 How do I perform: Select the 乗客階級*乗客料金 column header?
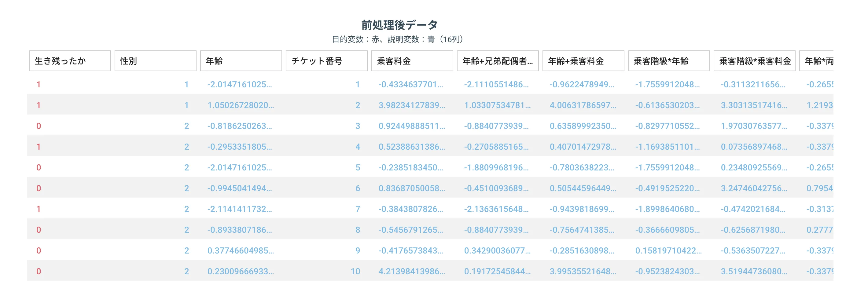[754, 61]
